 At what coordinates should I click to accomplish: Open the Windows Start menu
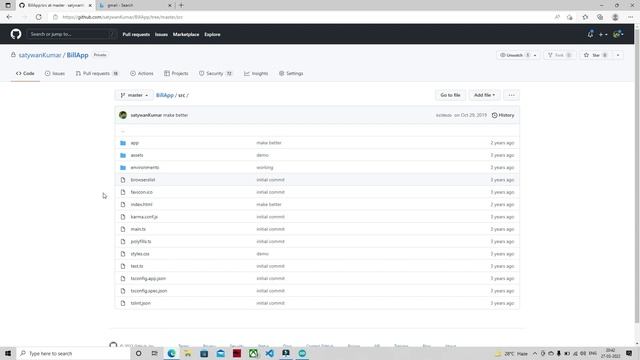8,353
